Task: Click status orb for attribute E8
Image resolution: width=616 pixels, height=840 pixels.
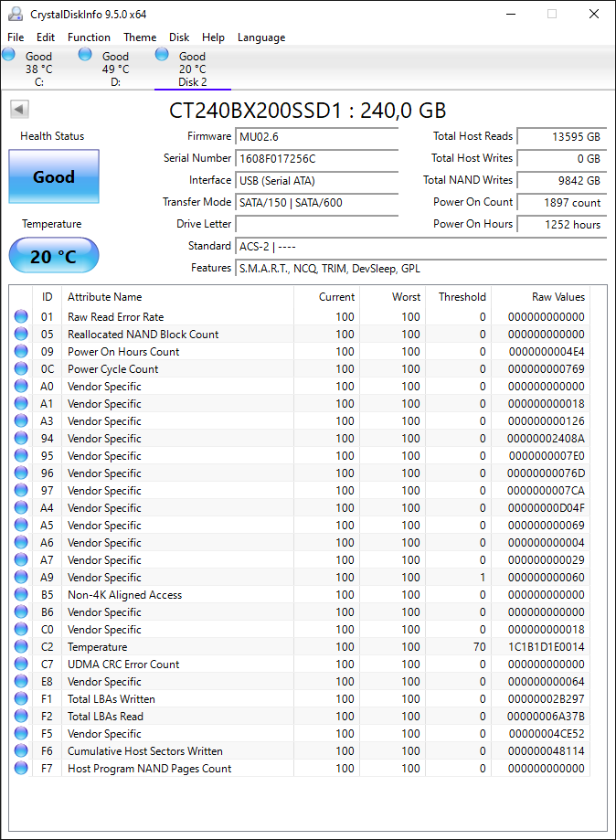Action: (21, 682)
